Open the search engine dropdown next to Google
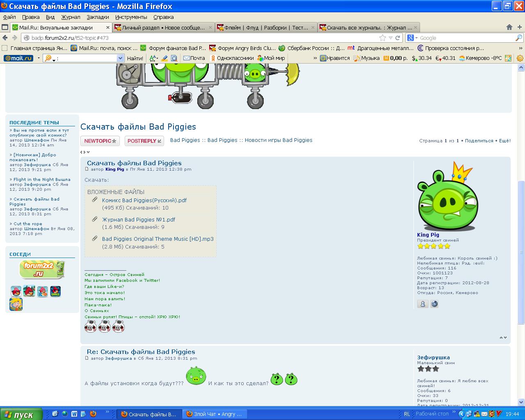The width and height of the screenshot is (525, 420). (416, 38)
